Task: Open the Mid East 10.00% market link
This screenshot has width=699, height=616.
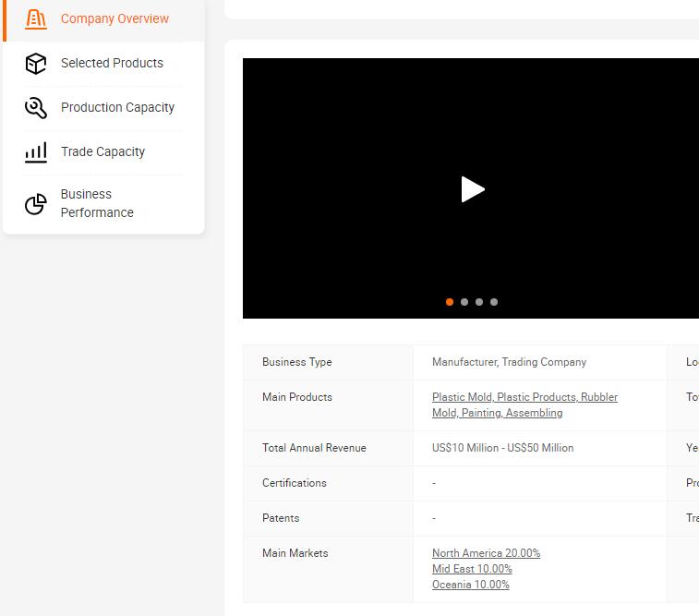Action: pyautogui.click(x=472, y=569)
